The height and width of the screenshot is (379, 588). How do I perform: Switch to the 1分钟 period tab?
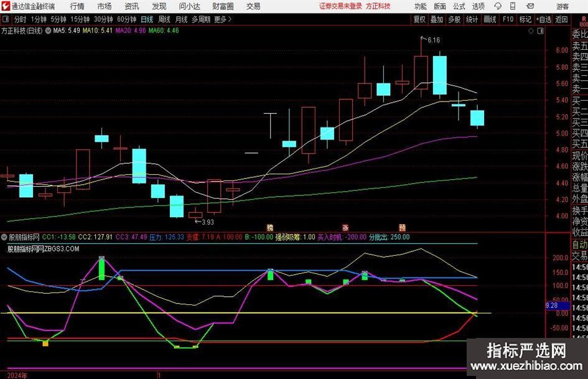[39, 19]
